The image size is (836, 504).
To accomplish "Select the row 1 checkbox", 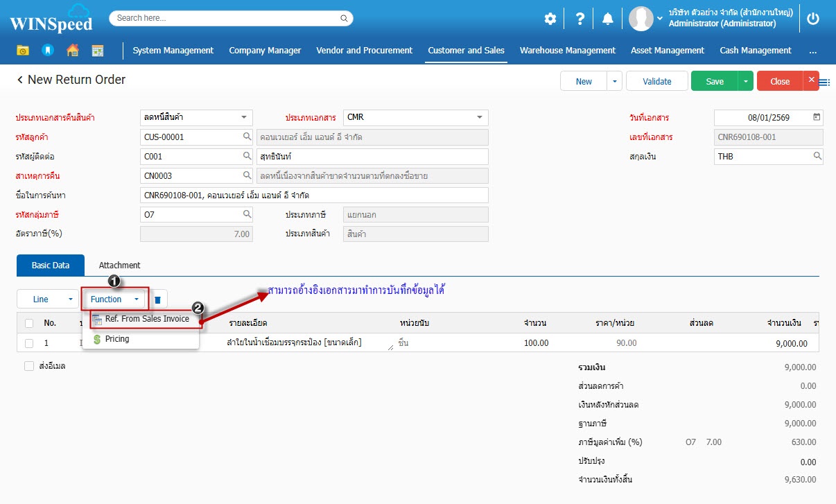I will pos(29,343).
